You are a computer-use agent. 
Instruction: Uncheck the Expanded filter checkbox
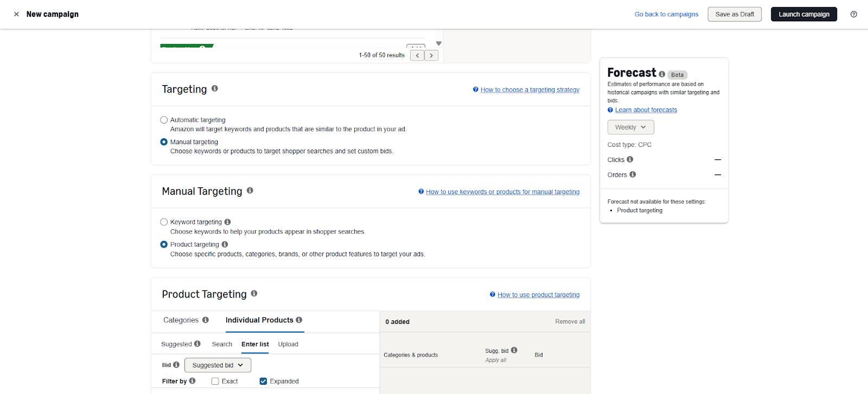pyautogui.click(x=263, y=381)
